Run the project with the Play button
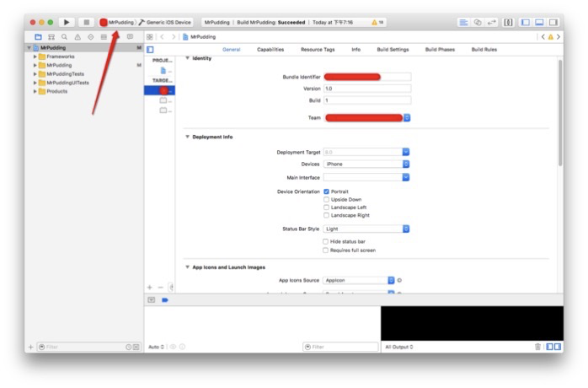588x388 pixels. [67, 22]
